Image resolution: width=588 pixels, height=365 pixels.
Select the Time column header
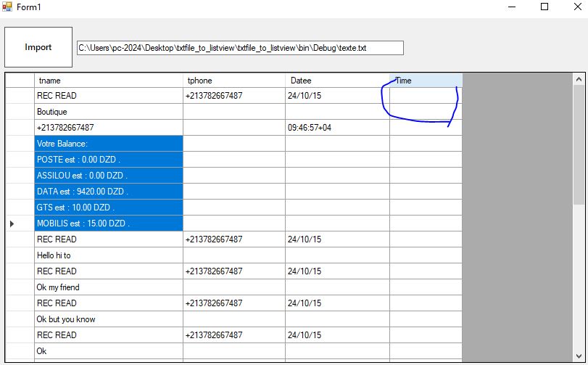pyautogui.click(x=426, y=81)
